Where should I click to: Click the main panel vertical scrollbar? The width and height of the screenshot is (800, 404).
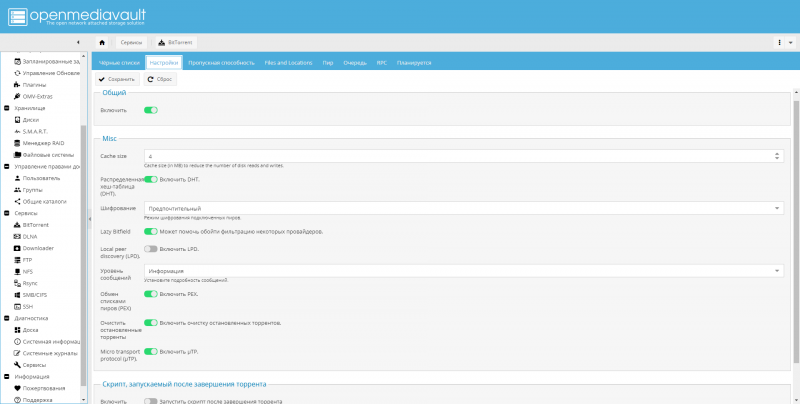[x=796, y=232]
